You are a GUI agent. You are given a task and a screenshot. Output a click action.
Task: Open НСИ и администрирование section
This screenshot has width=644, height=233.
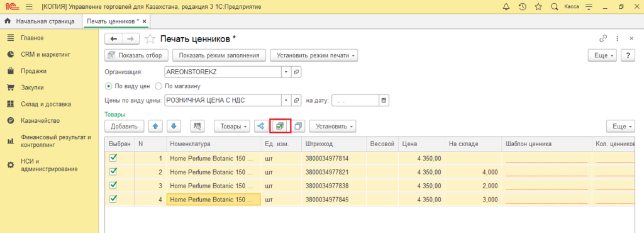coord(49,165)
